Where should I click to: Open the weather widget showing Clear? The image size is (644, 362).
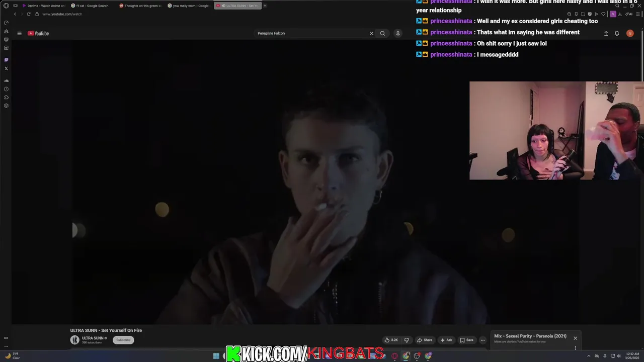[x=12, y=356]
